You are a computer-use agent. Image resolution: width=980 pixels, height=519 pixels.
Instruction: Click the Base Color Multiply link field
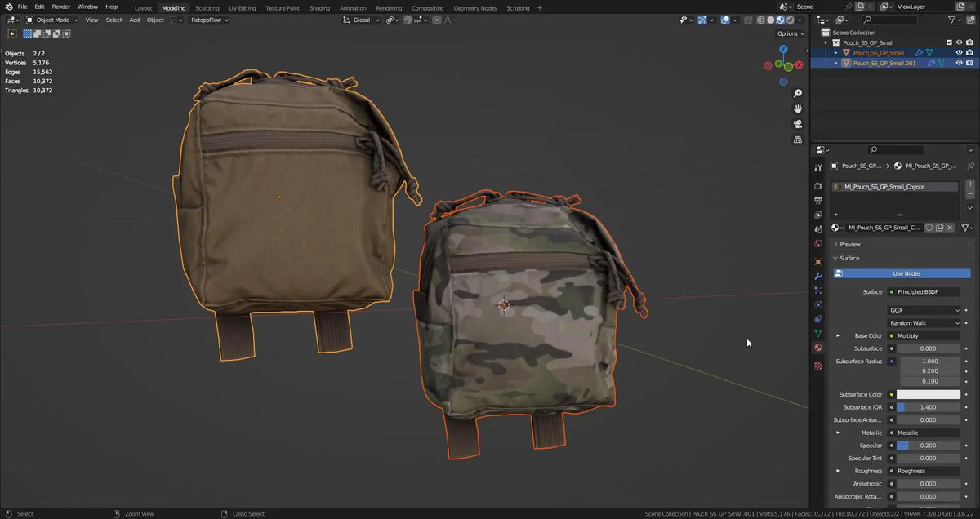pyautogui.click(x=924, y=335)
